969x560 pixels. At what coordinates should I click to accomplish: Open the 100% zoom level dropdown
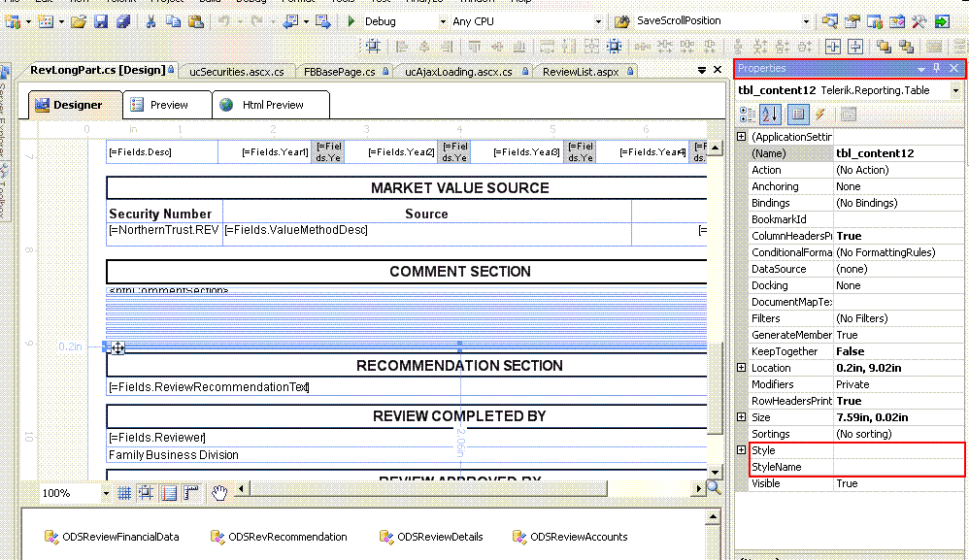[x=105, y=493]
